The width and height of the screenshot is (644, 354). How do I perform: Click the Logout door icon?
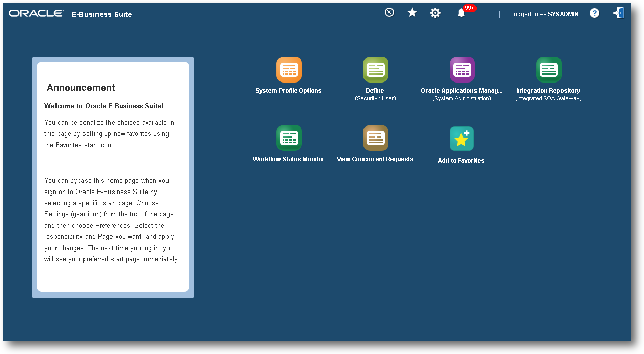tap(619, 13)
